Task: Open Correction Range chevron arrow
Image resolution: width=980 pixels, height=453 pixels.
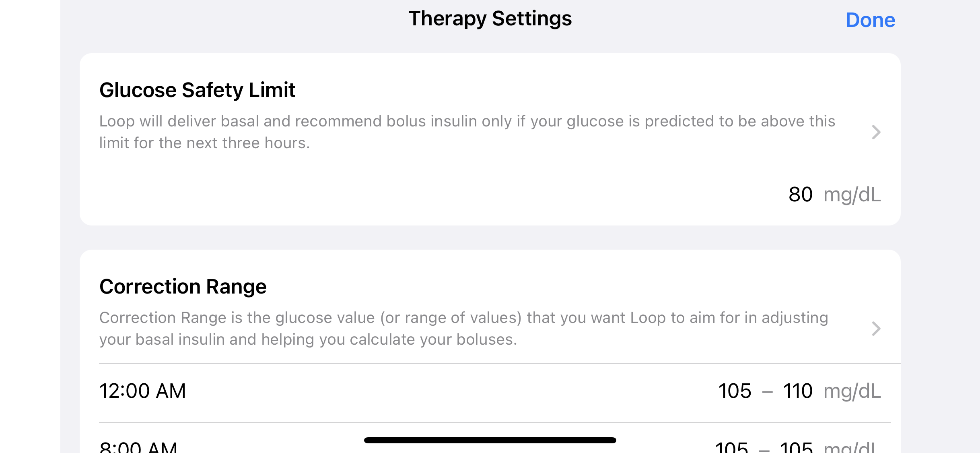Action: 876,329
